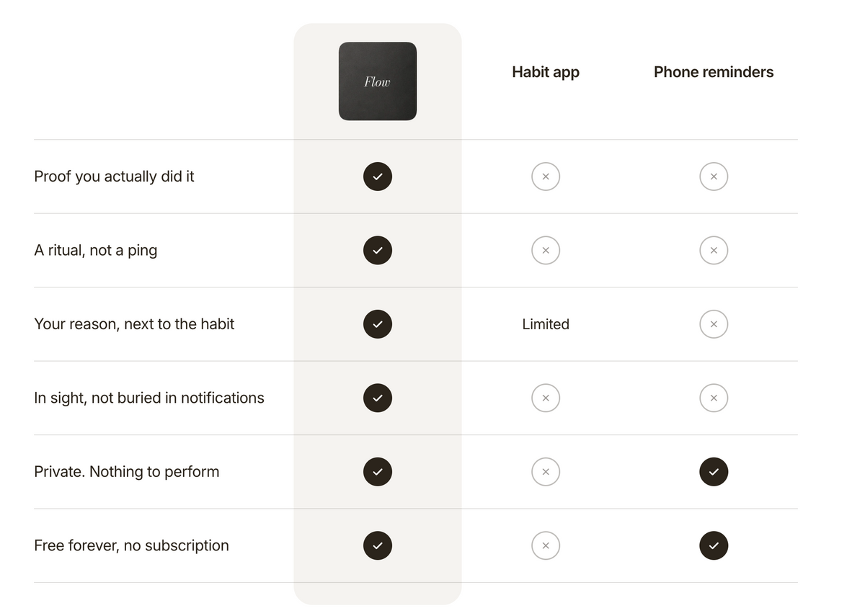Click Habit app X icon in ritual row
The height and width of the screenshot is (616, 865).
[x=546, y=250]
